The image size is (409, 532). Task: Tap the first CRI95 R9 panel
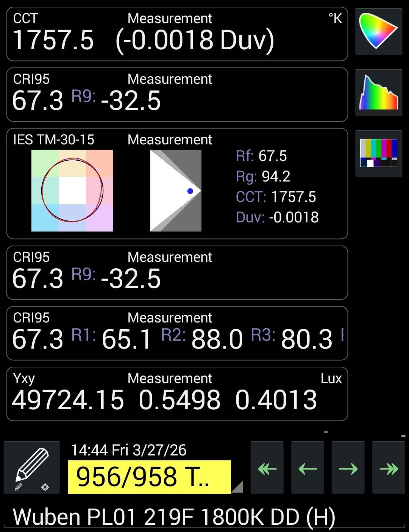click(x=177, y=94)
